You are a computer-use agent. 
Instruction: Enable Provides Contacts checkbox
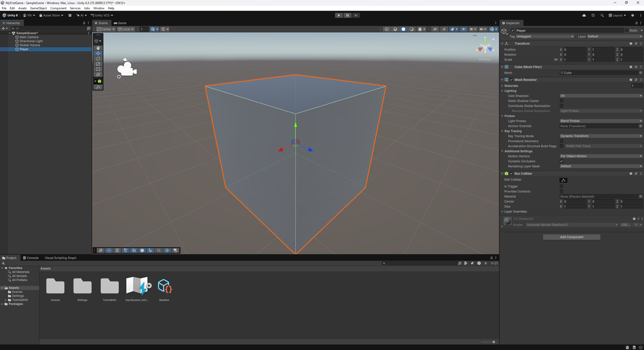coord(562,191)
